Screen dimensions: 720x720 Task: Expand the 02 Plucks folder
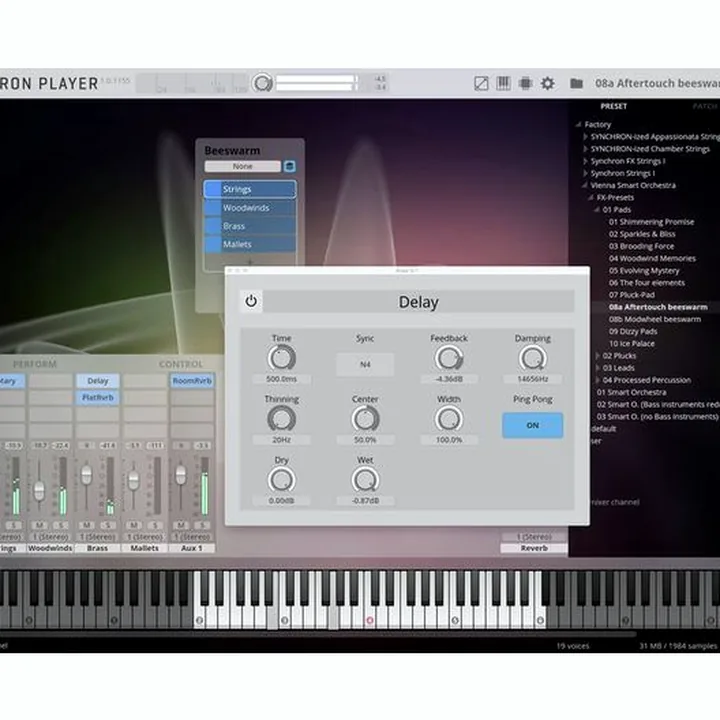click(x=597, y=356)
